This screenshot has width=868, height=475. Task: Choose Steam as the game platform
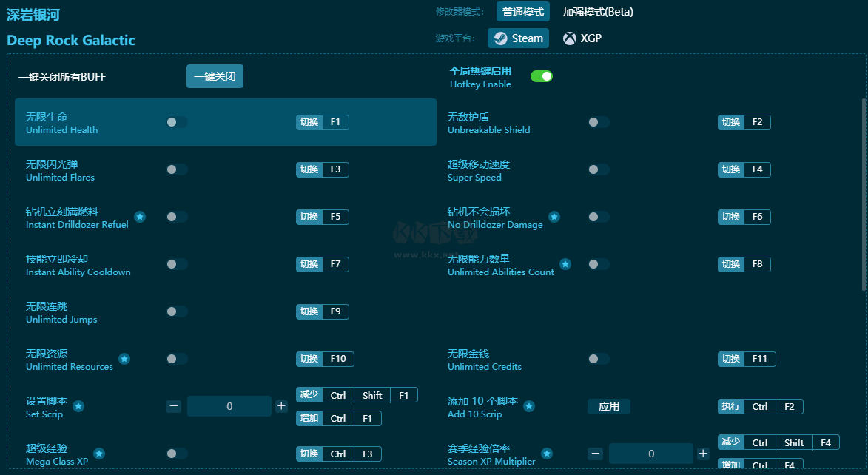518,38
